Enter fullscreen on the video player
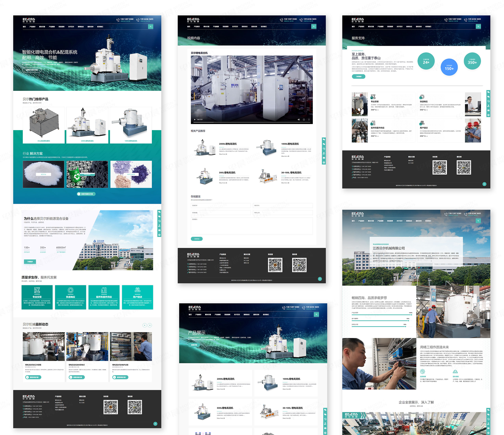Viewport: 504px width, 435px height. [304, 120]
